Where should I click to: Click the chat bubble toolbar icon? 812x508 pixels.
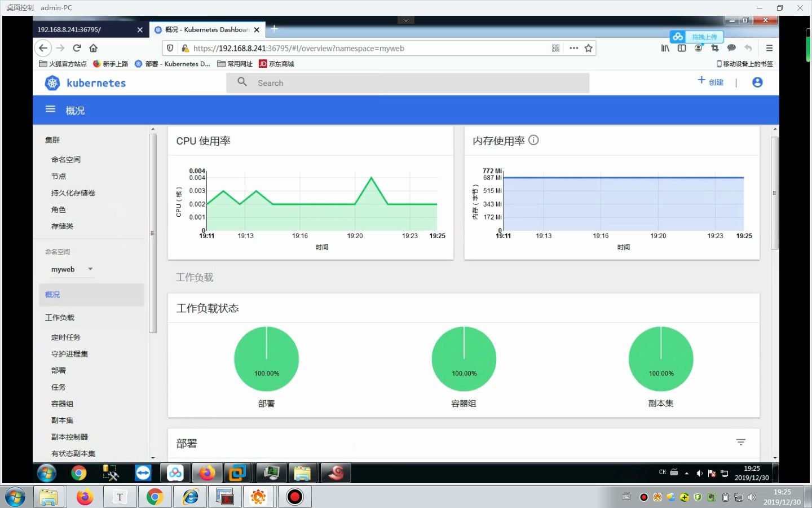click(x=731, y=48)
